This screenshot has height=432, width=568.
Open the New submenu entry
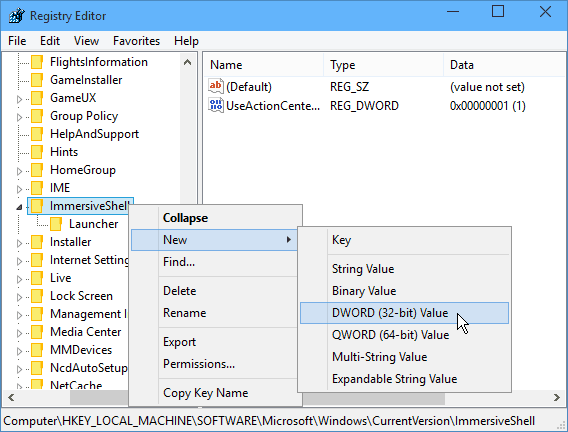[x=214, y=240]
